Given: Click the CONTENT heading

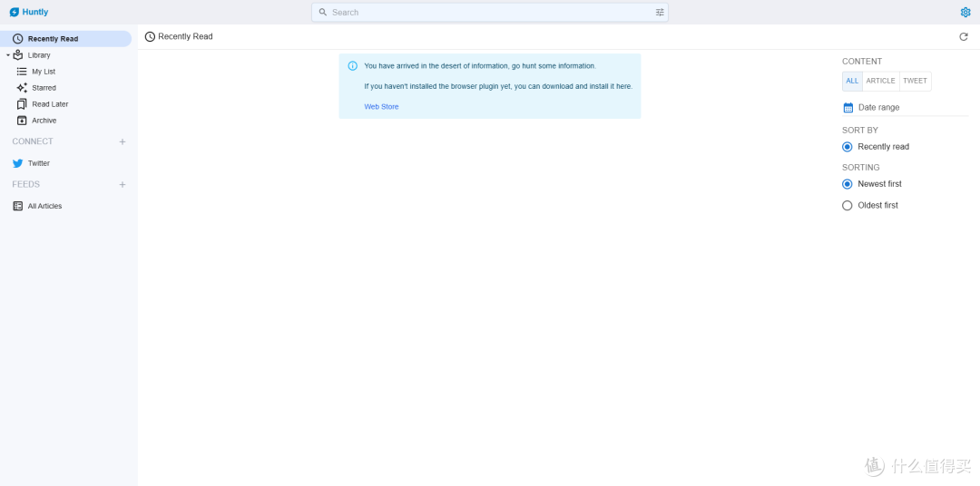Looking at the screenshot, I should click(862, 62).
